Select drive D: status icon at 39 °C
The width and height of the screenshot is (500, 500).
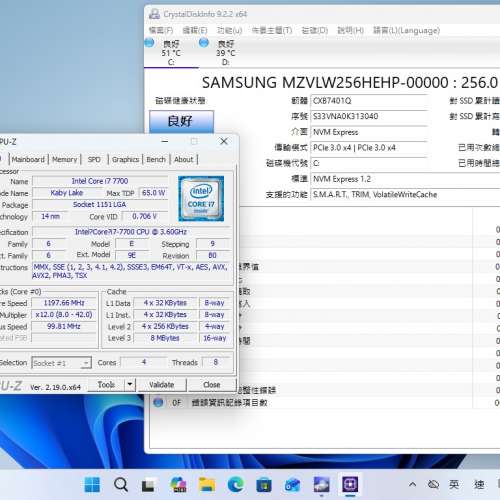pos(204,43)
